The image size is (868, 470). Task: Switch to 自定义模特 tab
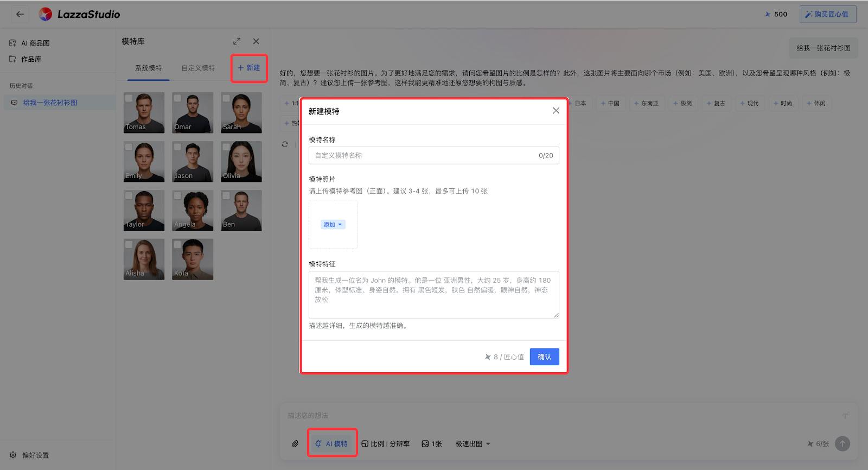click(198, 68)
